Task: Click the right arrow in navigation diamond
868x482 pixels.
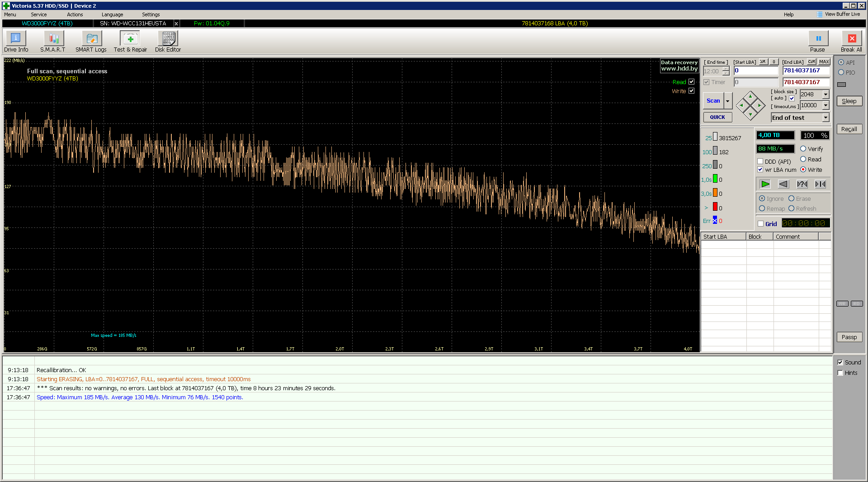Action: coord(759,105)
